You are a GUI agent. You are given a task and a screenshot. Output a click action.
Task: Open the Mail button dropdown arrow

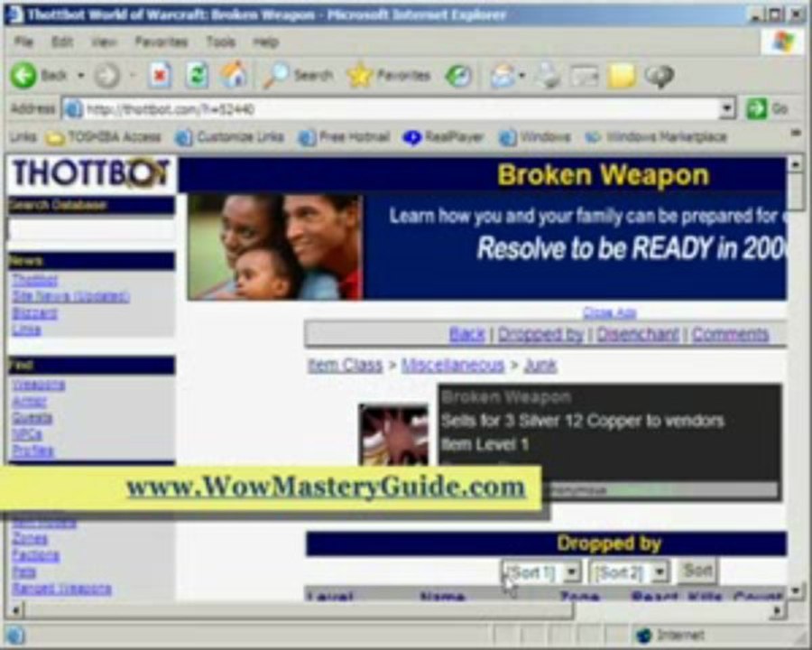tap(522, 76)
